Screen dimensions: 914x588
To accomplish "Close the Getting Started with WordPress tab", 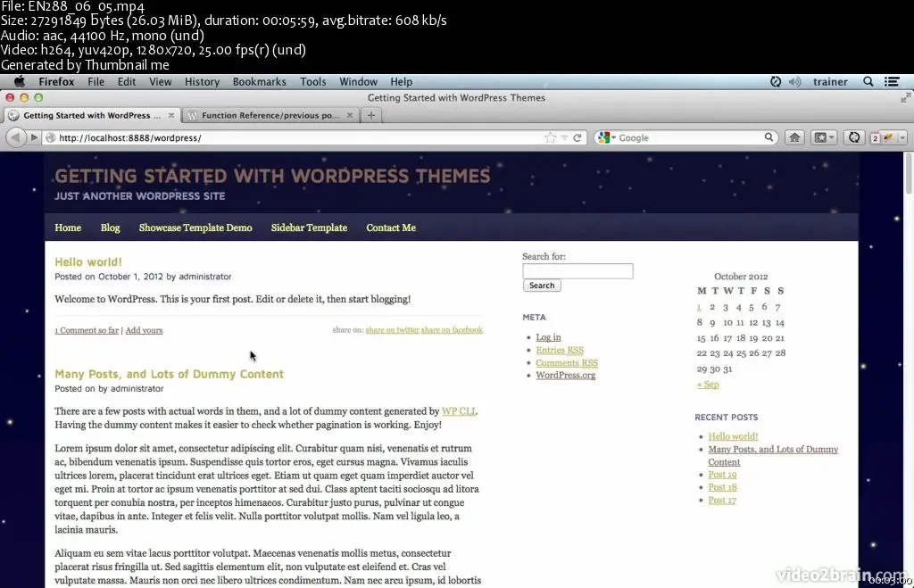I will point(171,115).
